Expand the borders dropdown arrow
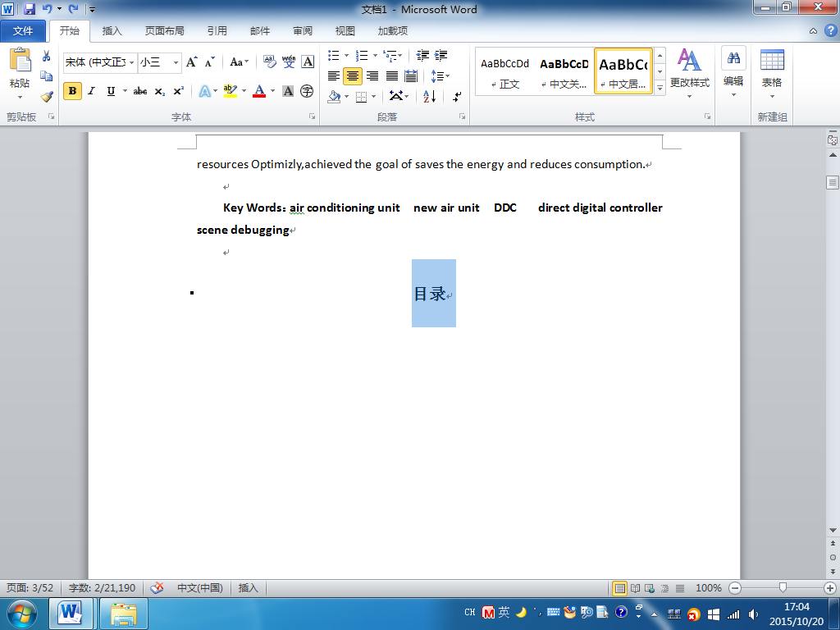 tap(374, 97)
